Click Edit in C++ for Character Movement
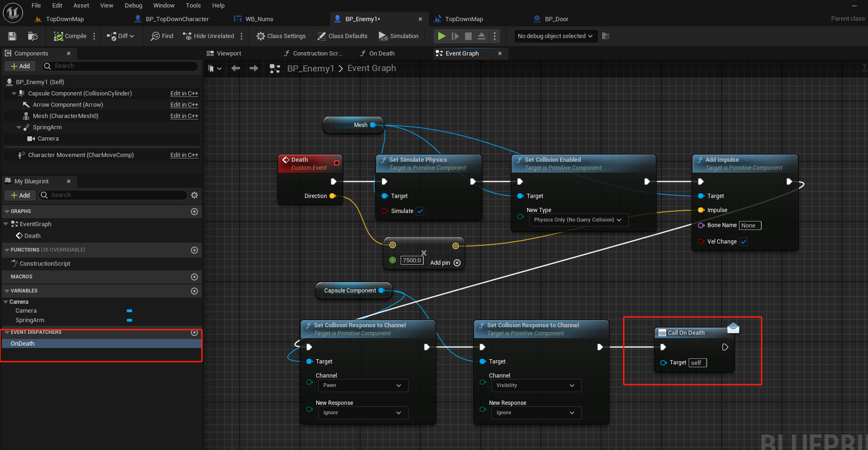The height and width of the screenshot is (450, 868). point(184,155)
